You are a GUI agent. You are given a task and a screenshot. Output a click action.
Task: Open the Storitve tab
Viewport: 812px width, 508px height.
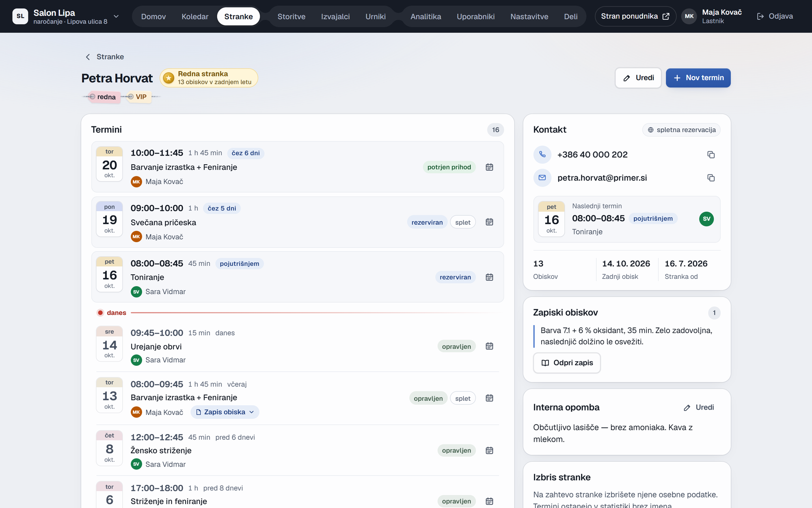292,17
